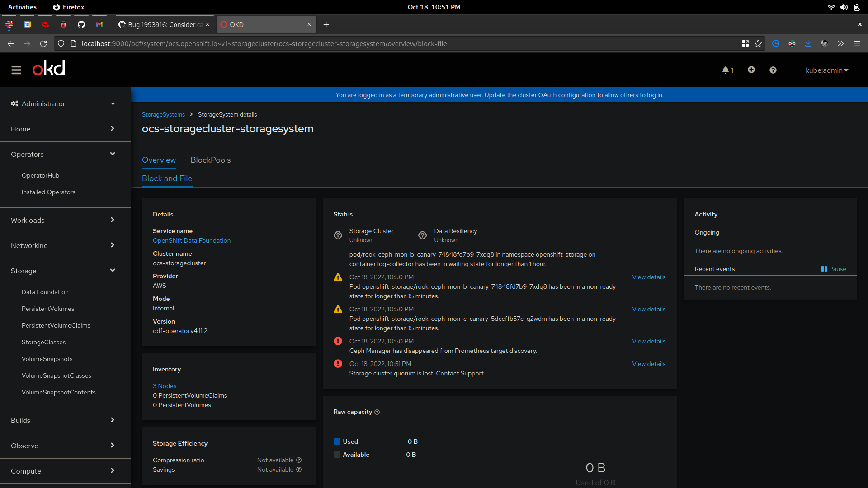Switch to the BlockPools tab
Image resolution: width=868 pixels, height=488 pixels.
pos(210,160)
